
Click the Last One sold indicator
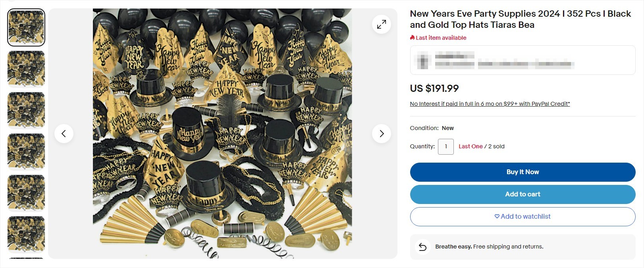pyautogui.click(x=471, y=146)
